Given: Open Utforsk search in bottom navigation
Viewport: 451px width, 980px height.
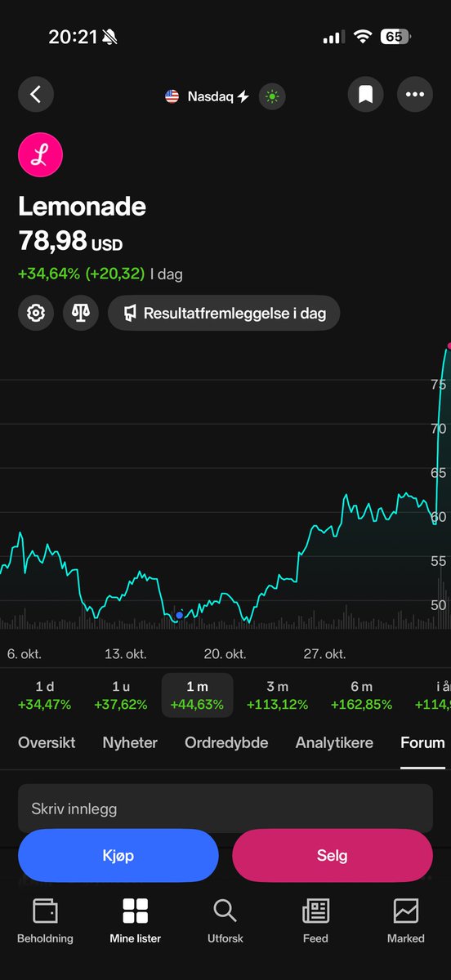Looking at the screenshot, I should [225, 921].
